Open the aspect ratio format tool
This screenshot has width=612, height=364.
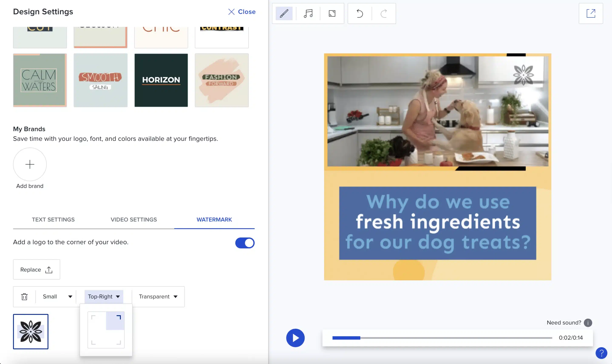pos(332,14)
